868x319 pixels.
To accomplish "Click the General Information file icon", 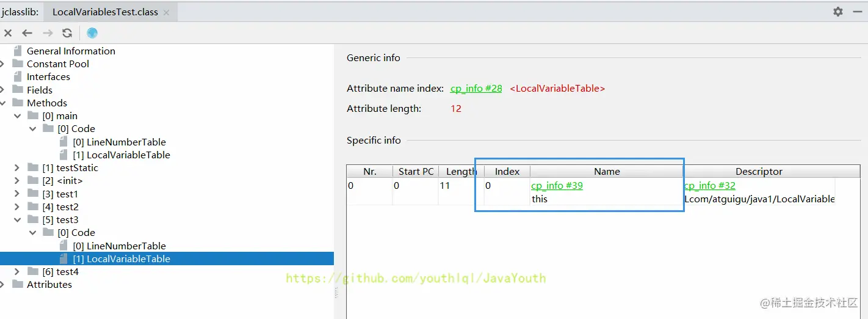I will 18,51.
